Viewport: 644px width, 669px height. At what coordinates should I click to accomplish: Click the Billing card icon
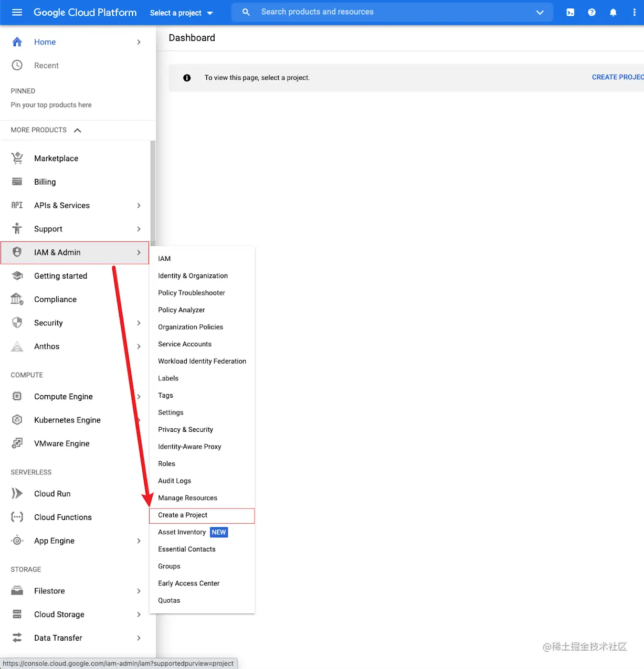(17, 182)
